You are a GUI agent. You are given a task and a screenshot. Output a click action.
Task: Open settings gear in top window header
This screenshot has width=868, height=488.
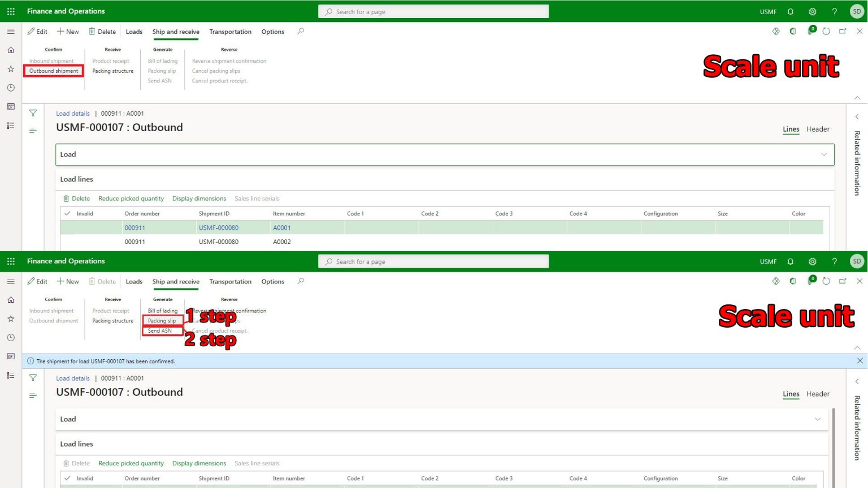coord(813,11)
